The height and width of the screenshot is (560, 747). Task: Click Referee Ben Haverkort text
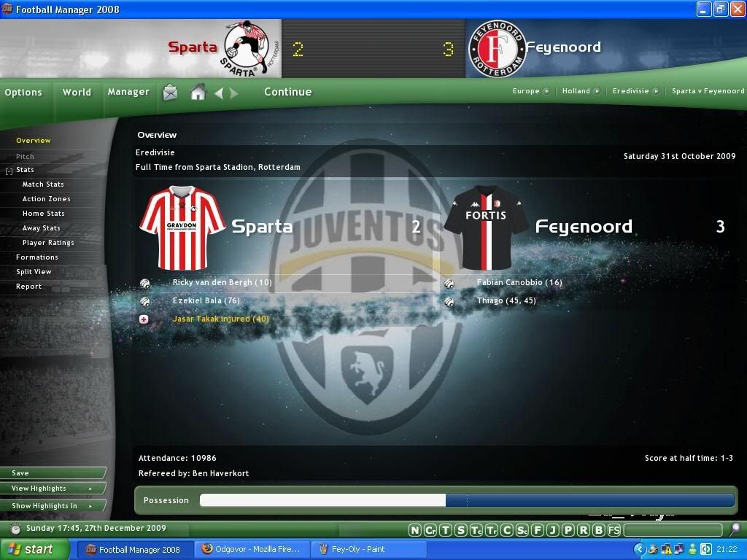point(193,473)
